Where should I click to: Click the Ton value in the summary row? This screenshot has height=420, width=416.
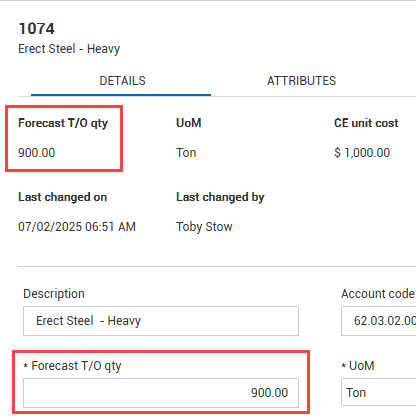pyautogui.click(x=186, y=153)
